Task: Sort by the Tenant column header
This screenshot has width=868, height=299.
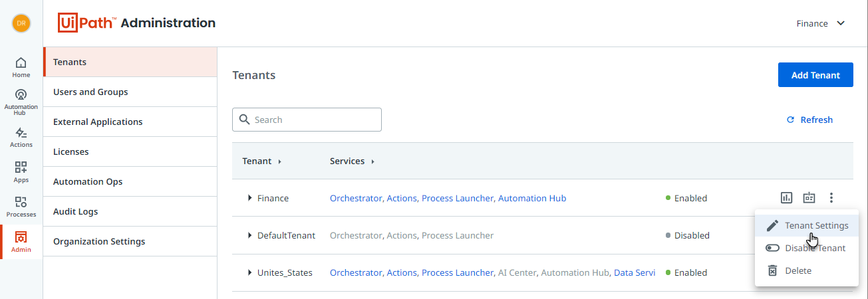Action: coord(261,161)
